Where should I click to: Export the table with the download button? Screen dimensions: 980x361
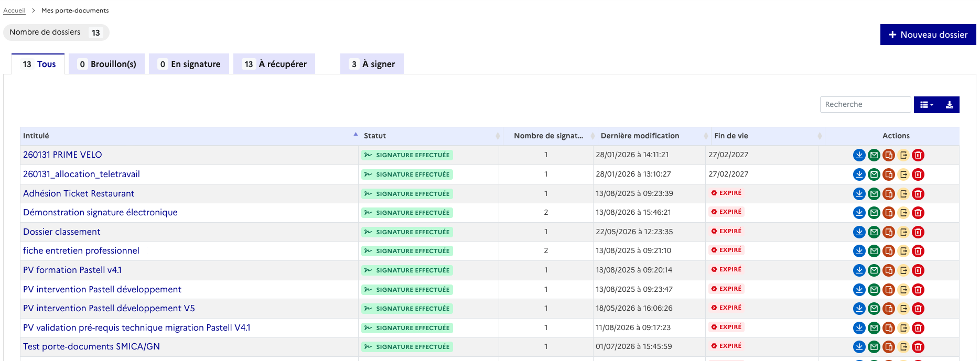[949, 105]
